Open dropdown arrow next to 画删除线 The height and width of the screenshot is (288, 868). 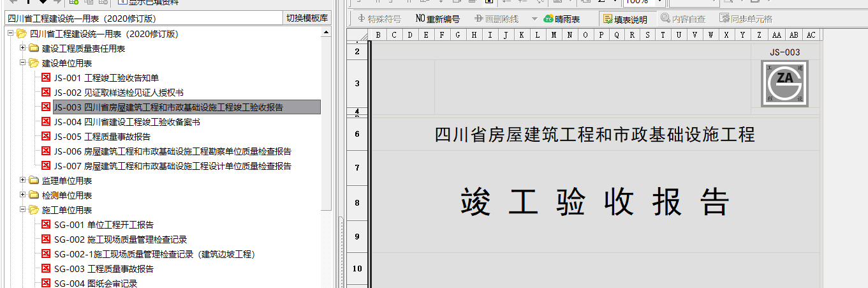(534, 19)
